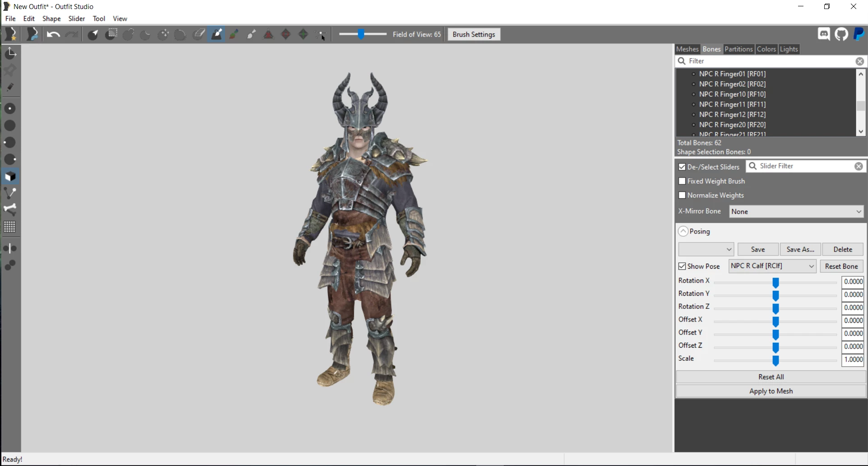Open the Edit menu
Screen dimensions: 868x466
click(x=29, y=19)
